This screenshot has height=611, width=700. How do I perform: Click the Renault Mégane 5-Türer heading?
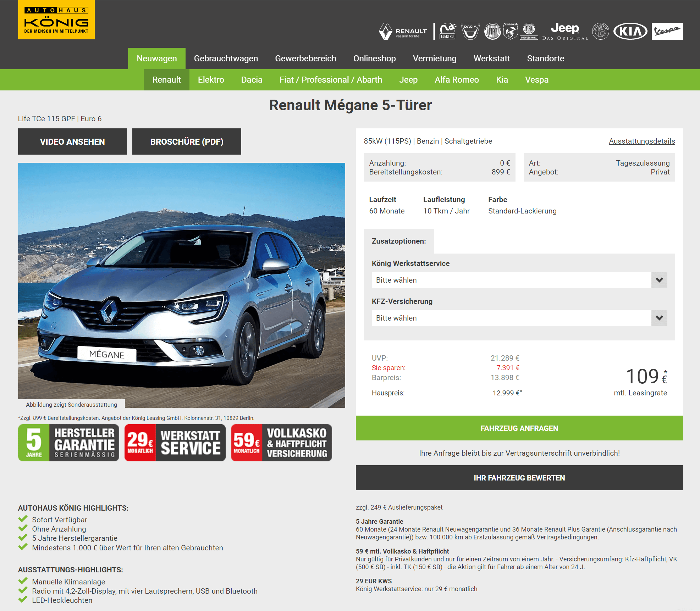click(350, 105)
